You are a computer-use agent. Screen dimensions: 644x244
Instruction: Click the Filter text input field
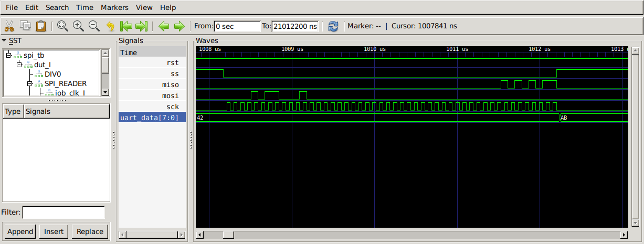[x=64, y=212]
